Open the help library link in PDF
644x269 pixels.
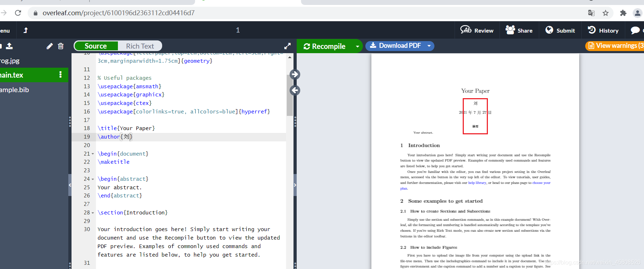[477, 183]
